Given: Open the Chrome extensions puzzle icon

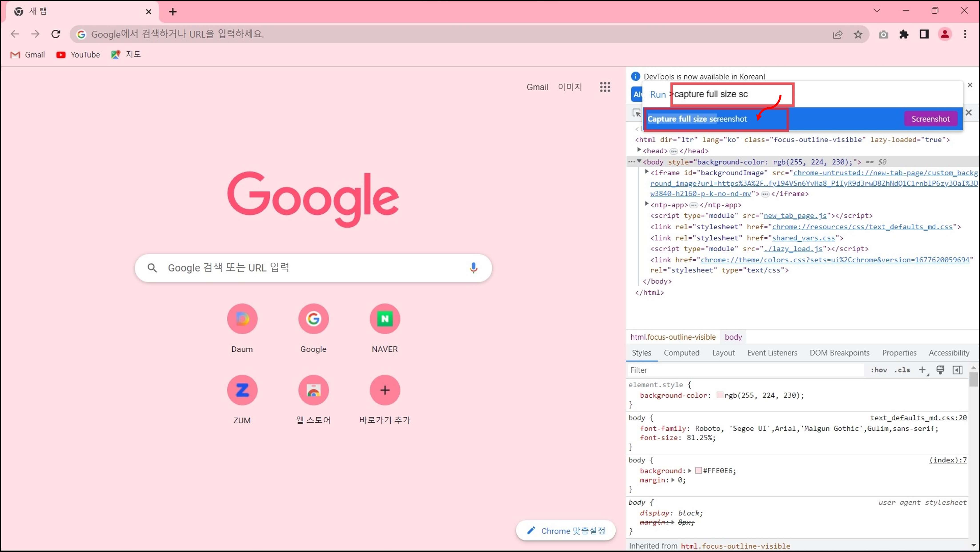Looking at the screenshot, I should pyautogui.click(x=904, y=34).
